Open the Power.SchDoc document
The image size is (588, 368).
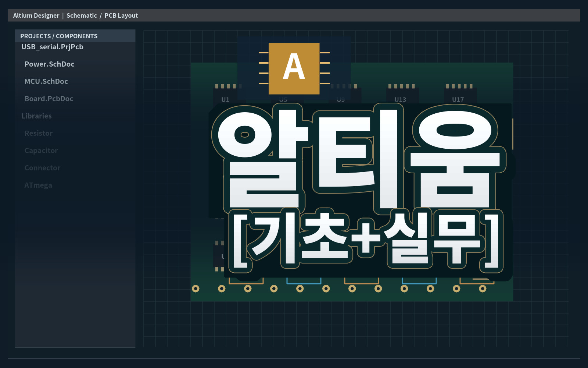tap(49, 64)
